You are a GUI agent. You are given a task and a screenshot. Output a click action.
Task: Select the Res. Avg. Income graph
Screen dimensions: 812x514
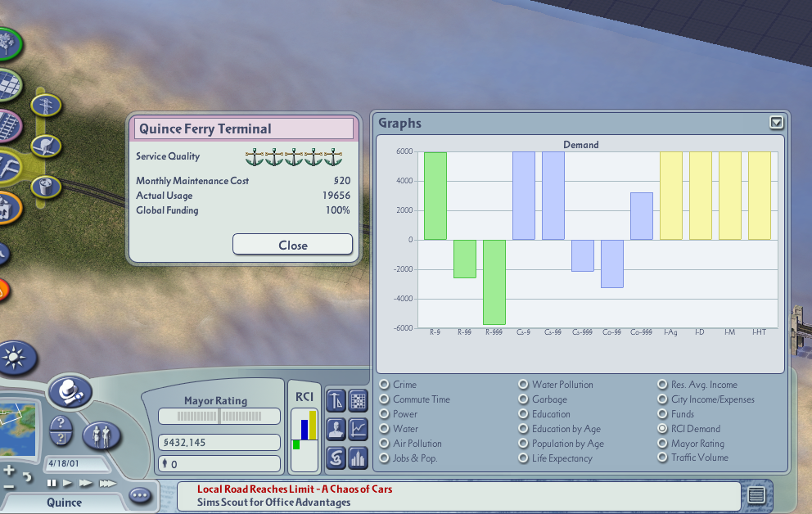pos(662,385)
